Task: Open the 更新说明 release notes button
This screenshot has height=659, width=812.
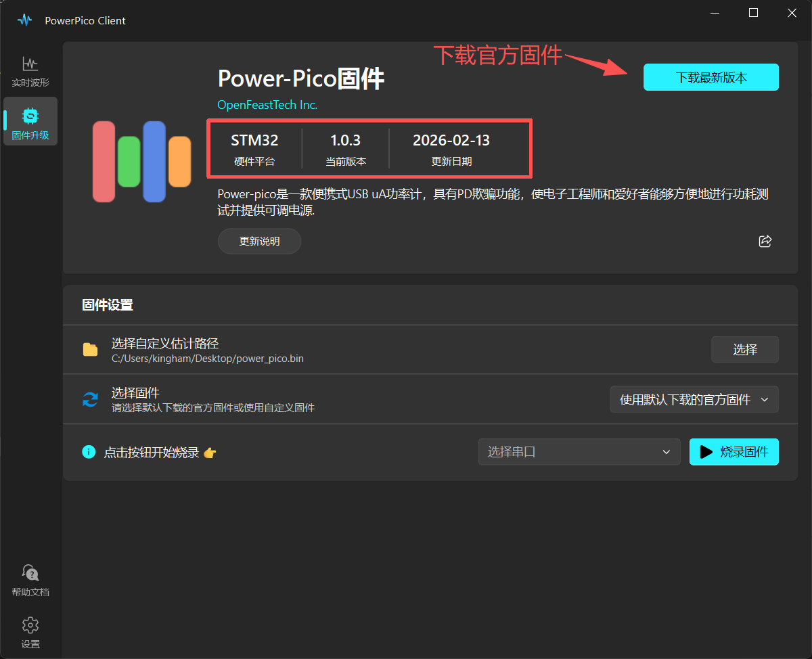Action: pyautogui.click(x=259, y=242)
